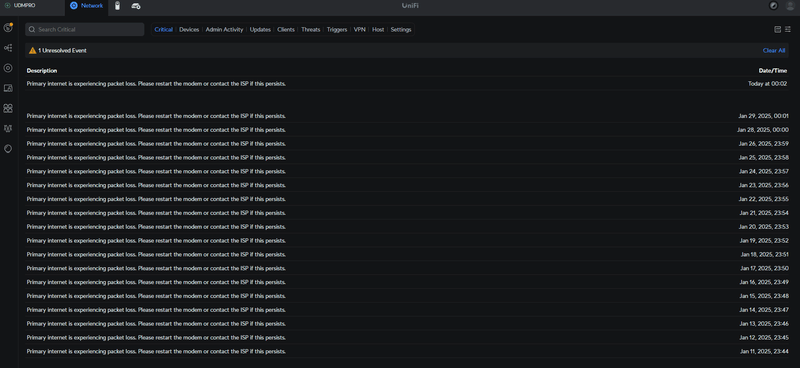The width and height of the screenshot is (800, 368).
Task: Select the event dated Jan 20, 2025, 23:53
Action: [x=407, y=227]
